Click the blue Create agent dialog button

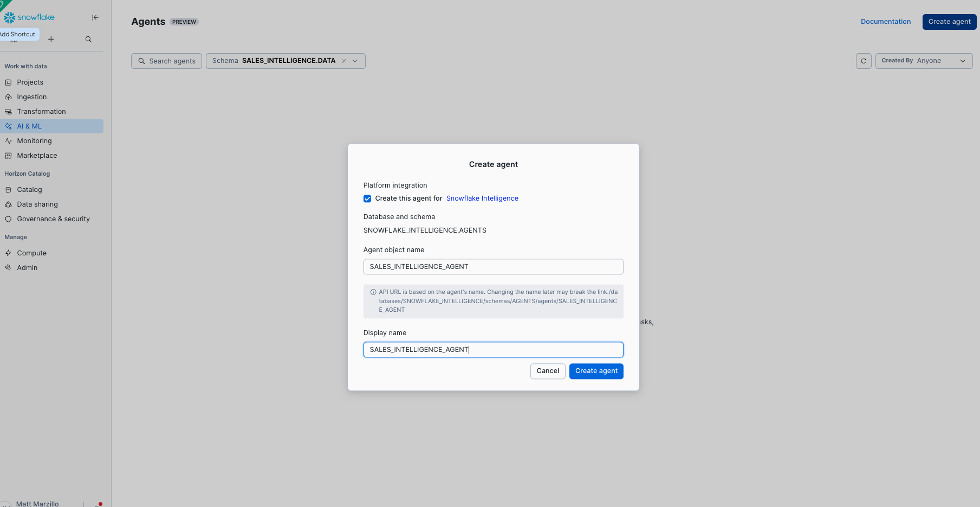click(x=596, y=371)
